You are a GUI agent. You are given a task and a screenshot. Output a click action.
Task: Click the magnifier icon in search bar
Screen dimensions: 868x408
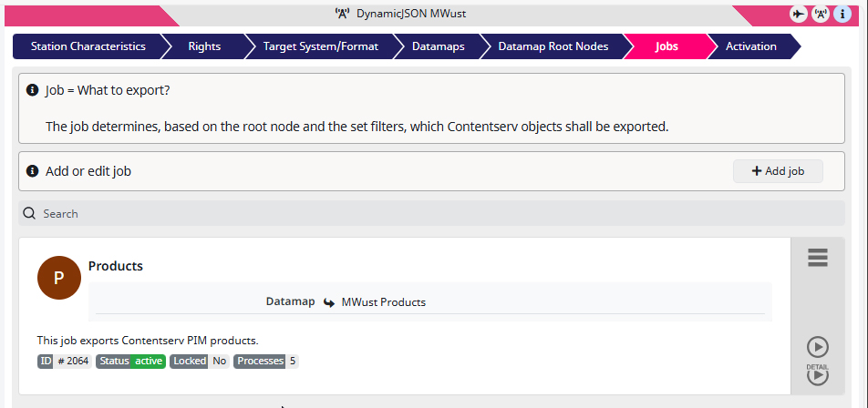click(29, 213)
